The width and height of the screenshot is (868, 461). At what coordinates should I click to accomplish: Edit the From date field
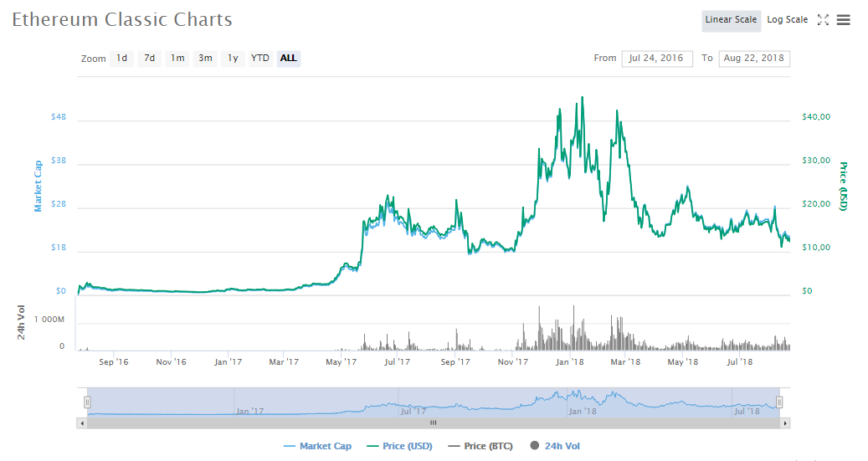(657, 58)
